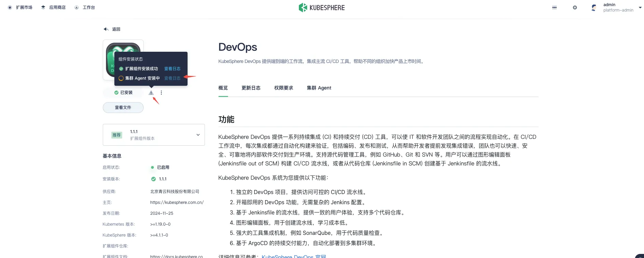Open the settings gear icon in header
This screenshot has height=258, width=644.
575,7
